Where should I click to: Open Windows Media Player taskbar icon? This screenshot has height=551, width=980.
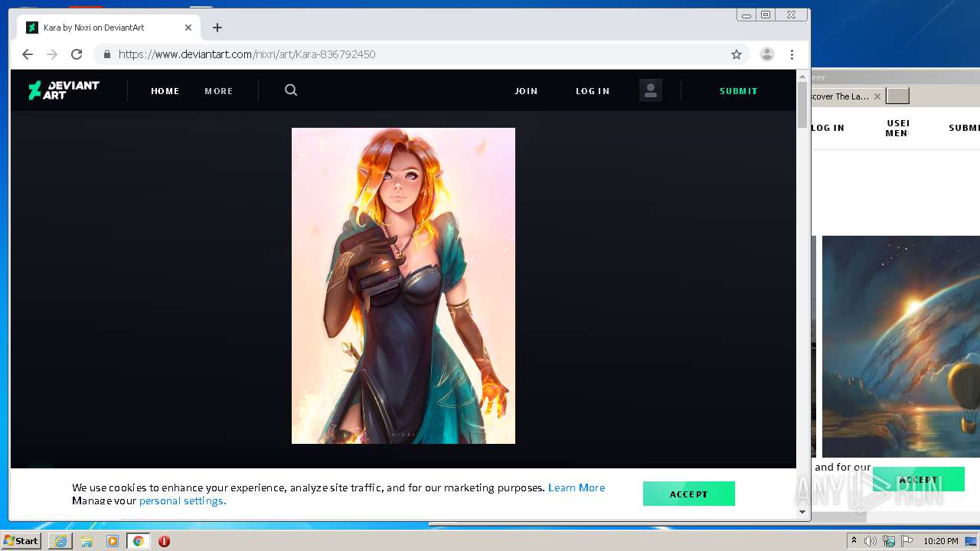113,541
